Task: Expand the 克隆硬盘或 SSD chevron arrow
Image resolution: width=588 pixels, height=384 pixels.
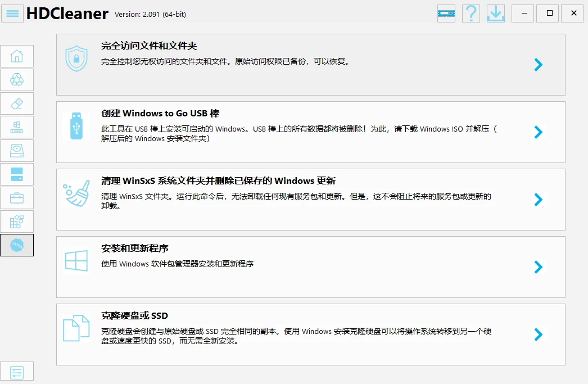Action: pos(538,335)
